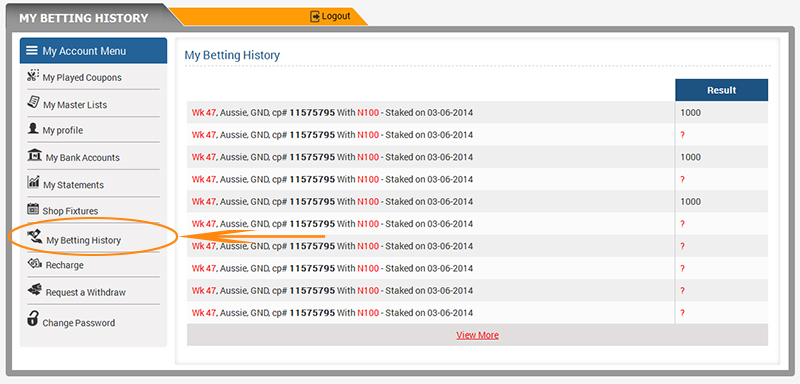The width and height of the screenshot is (800, 384).
Task: Click the cash icon beside Recharge
Action: [35, 264]
